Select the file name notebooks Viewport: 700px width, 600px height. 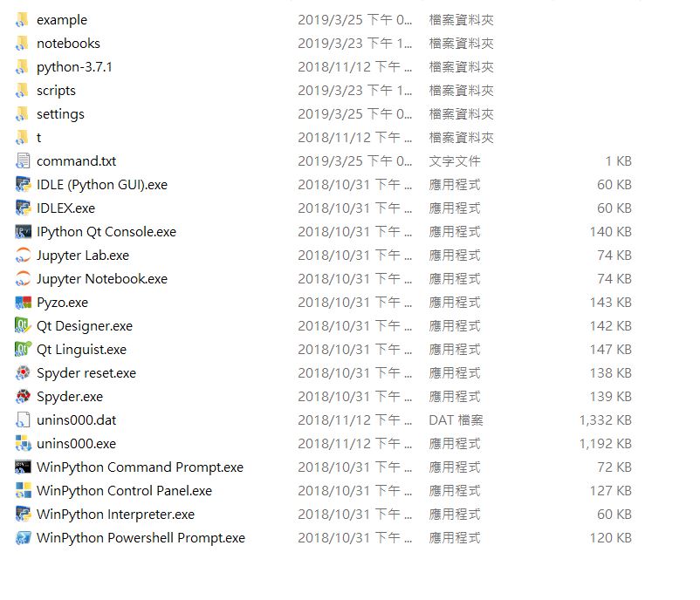pyautogui.click(x=68, y=44)
